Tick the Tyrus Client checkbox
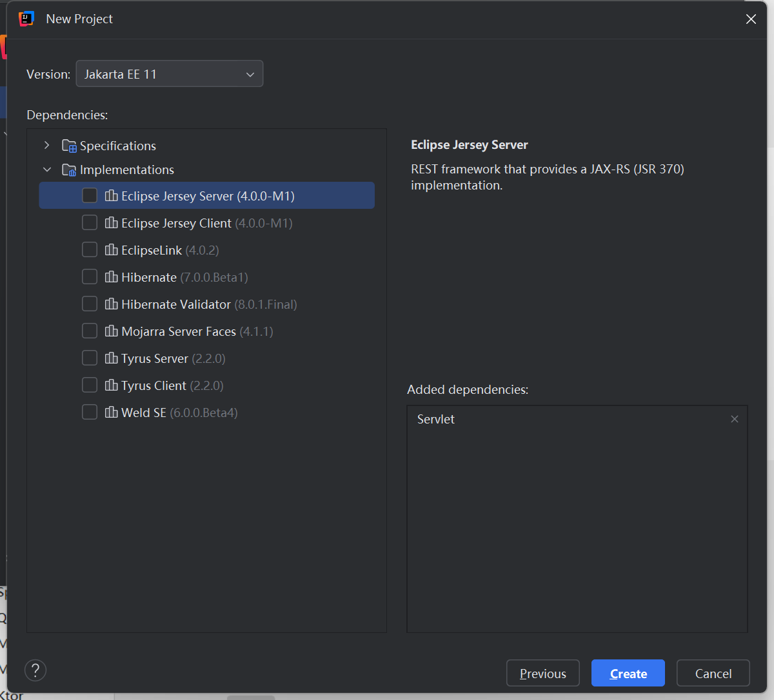 90,385
